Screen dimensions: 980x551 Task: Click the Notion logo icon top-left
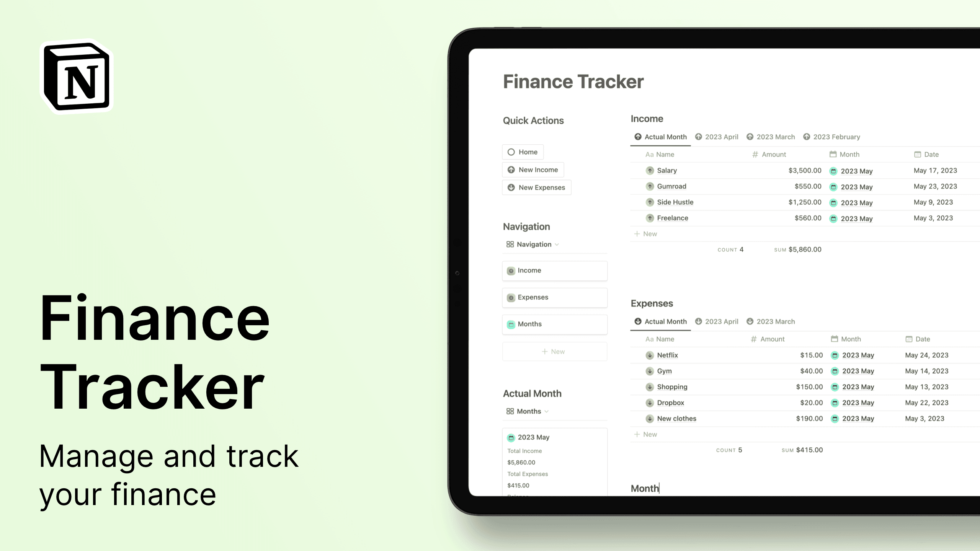pos(77,77)
